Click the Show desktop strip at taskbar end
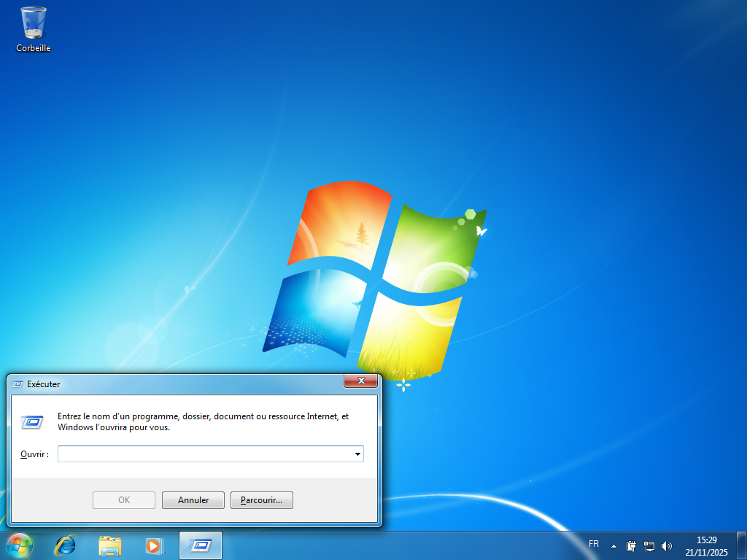This screenshot has height=560, width=747. point(742,545)
